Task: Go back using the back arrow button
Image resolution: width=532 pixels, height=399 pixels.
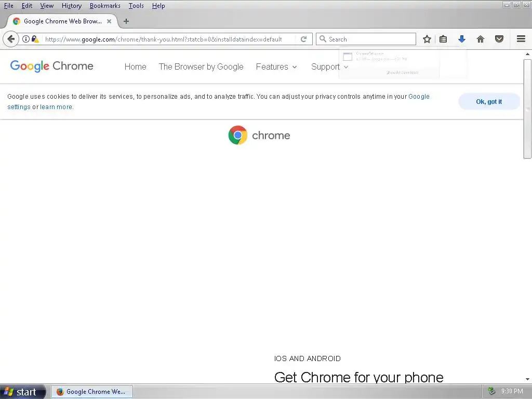Action: click(x=11, y=39)
